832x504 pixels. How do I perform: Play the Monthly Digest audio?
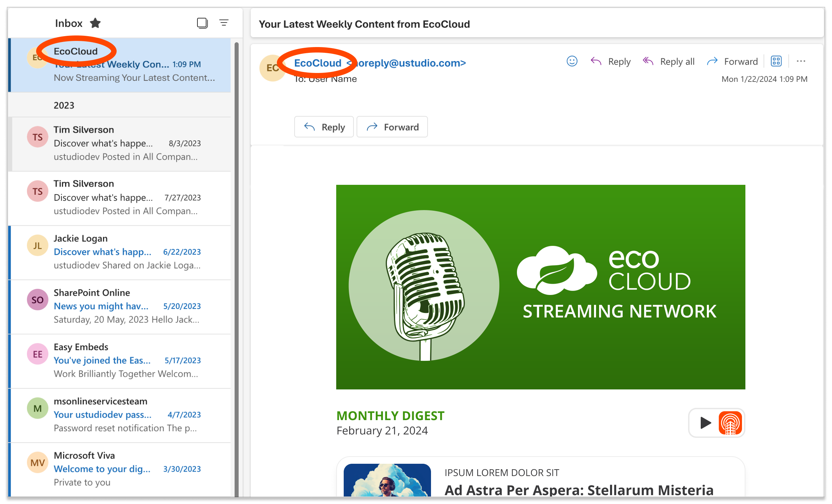tap(705, 423)
